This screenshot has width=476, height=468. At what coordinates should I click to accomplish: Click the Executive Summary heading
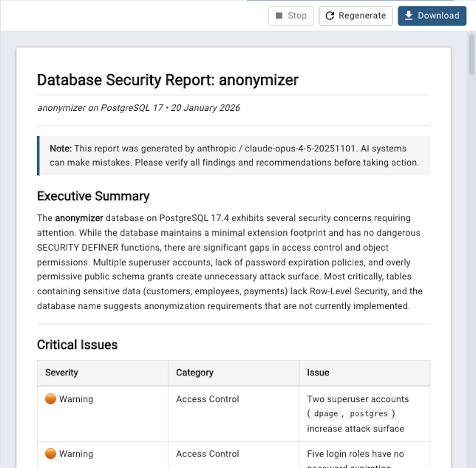click(x=93, y=196)
